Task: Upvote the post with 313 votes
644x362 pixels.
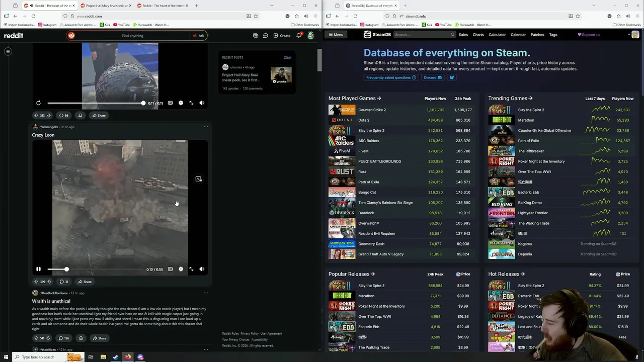Action: pyautogui.click(x=36, y=116)
